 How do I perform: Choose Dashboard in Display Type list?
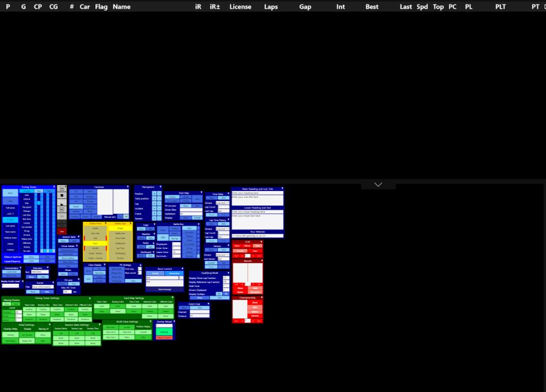click(121, 243)
